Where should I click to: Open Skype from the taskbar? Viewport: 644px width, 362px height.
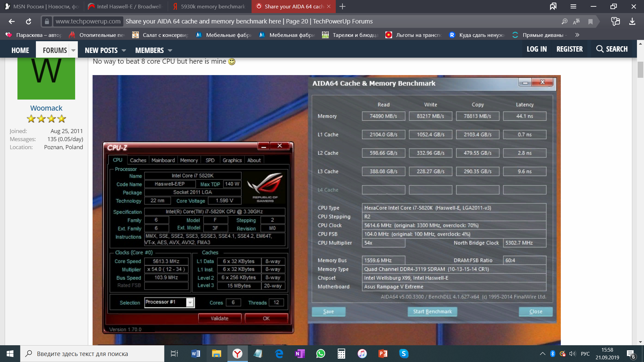coord(404,354)
